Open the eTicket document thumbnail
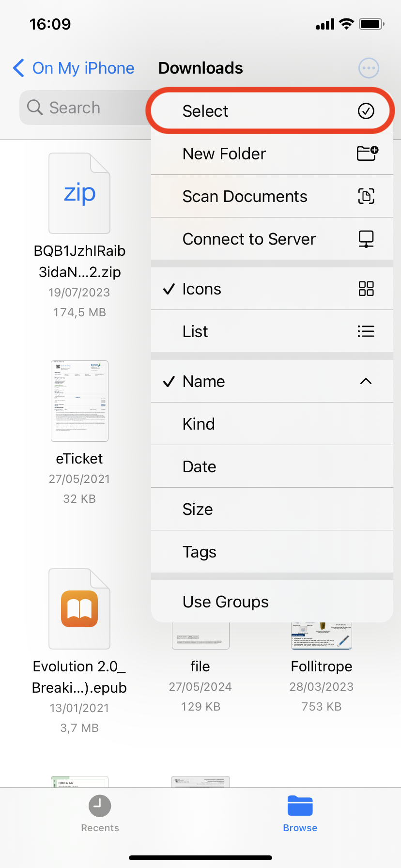Screen dimensions: 401x868 79,401
